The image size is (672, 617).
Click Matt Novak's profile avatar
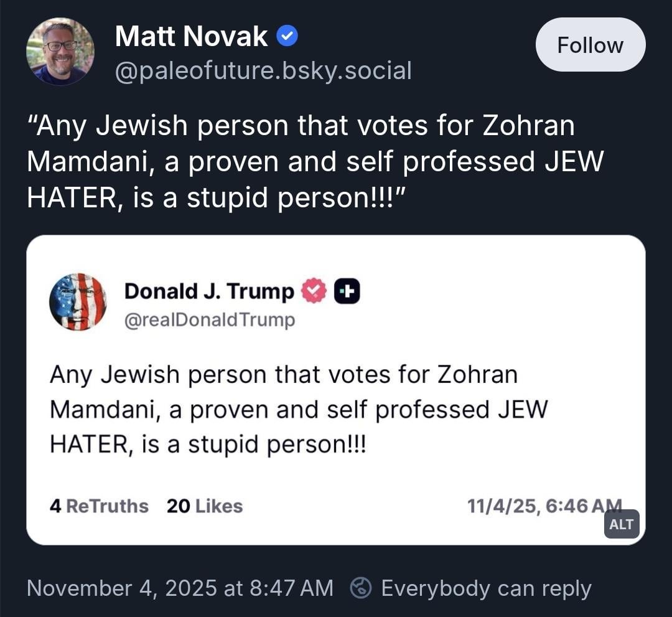tap(60, 52)
